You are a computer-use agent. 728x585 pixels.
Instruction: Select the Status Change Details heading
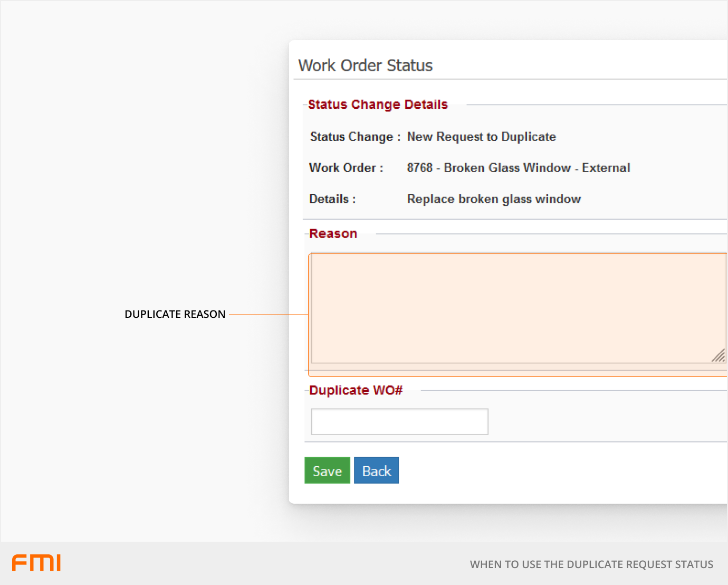tap(378, 105)
